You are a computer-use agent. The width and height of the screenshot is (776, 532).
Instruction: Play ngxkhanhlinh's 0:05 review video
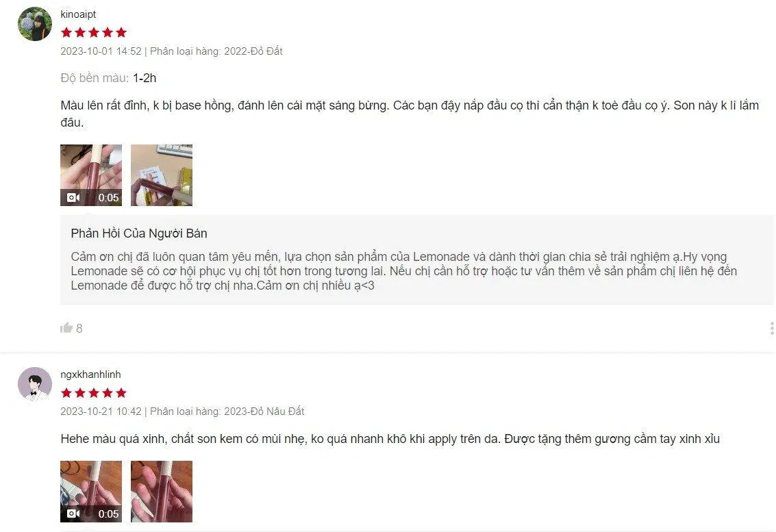91,492
